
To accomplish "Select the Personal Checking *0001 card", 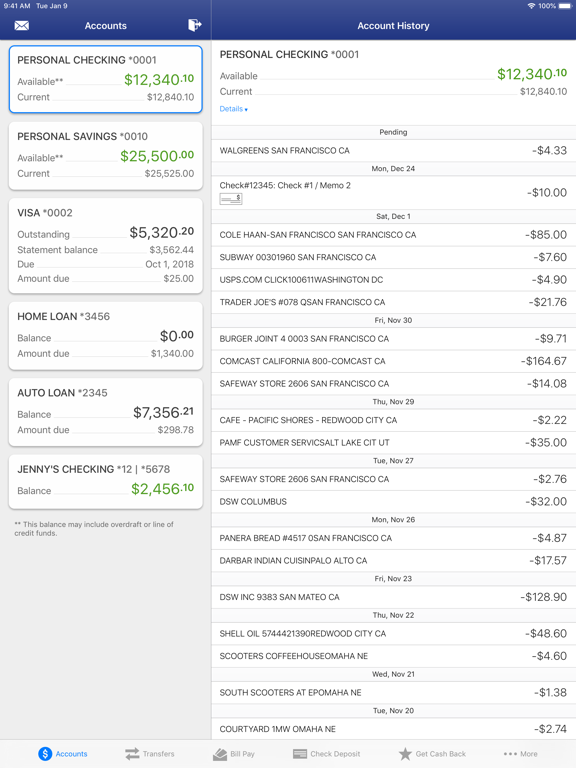I will click(x=106, y=79).
